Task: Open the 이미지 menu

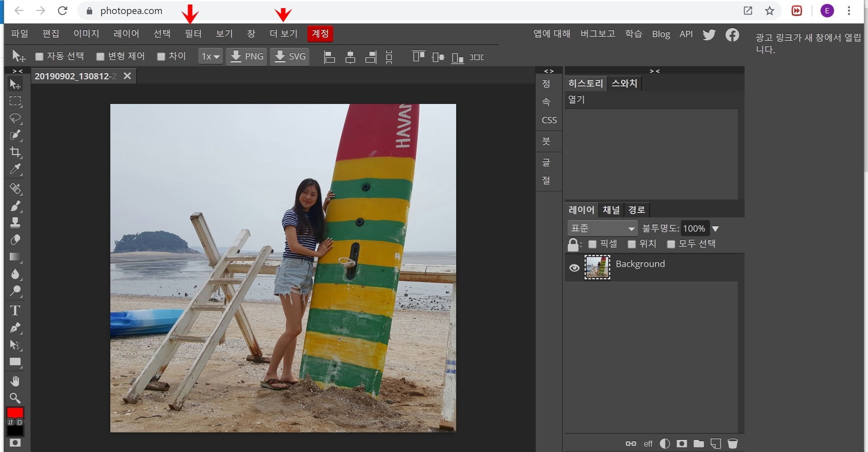Action: coord(86,33)
